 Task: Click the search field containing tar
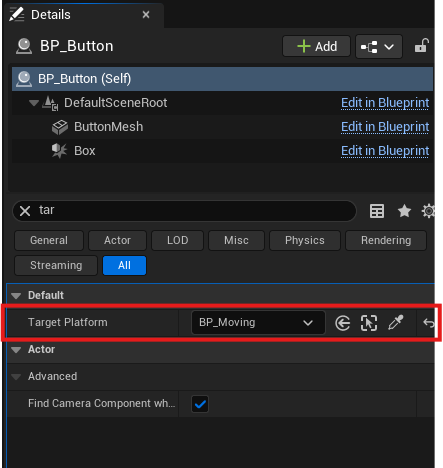click(x=184, y=211)
